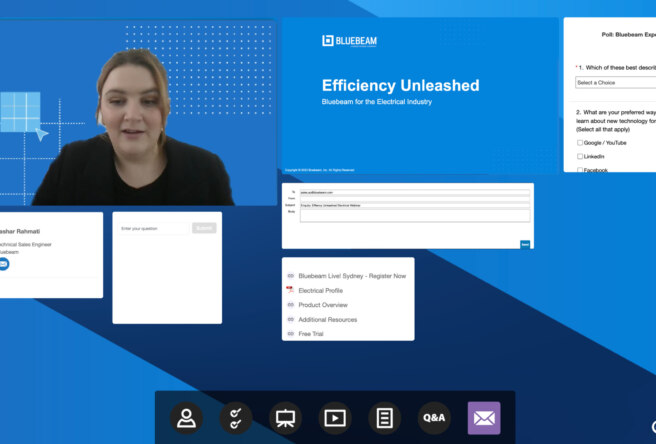The height and width of the screenshot is (444, 656).
Task: Click the Body text area in email form
Action: [415, 216]
